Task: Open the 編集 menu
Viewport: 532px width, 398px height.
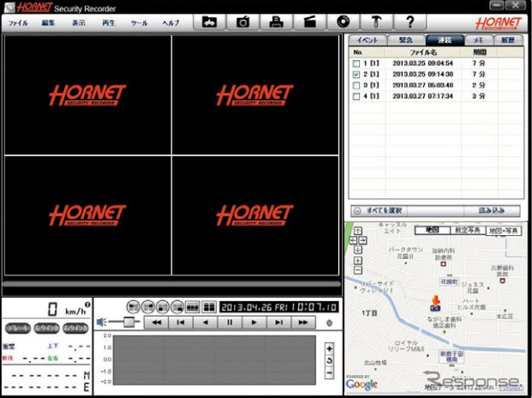Action: [48, 23]
